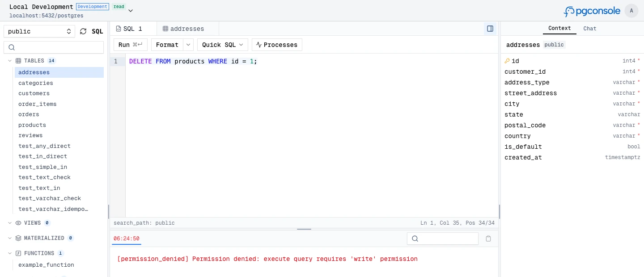The image size is (644, 277).
Task: Click the Development environment badge
Action: click(x=93, y=7)
